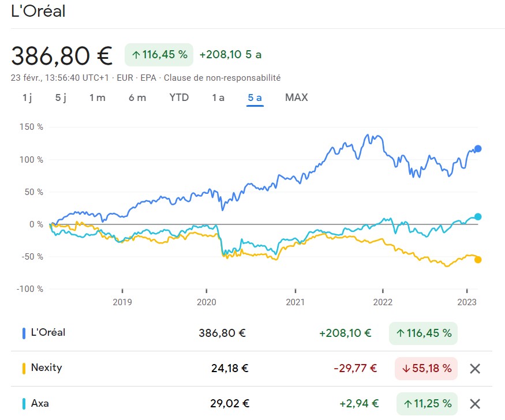
Task: Click the cyan Axa endpoint dot on chart
Action: 478,216
